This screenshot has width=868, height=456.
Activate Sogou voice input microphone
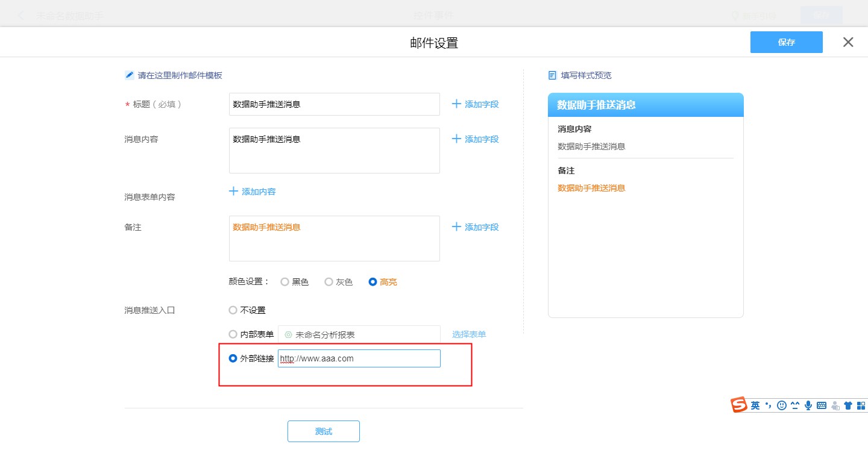(x=808, y=405)
